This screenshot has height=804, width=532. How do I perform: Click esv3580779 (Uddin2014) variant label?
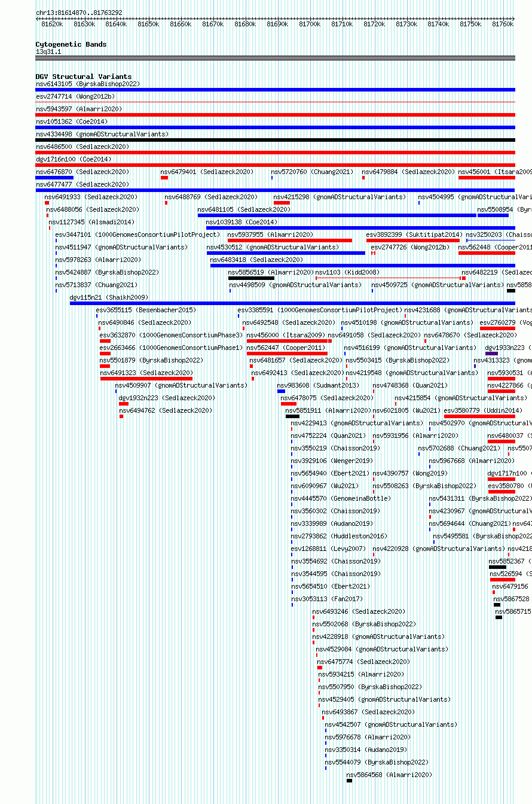pos(483,410)
